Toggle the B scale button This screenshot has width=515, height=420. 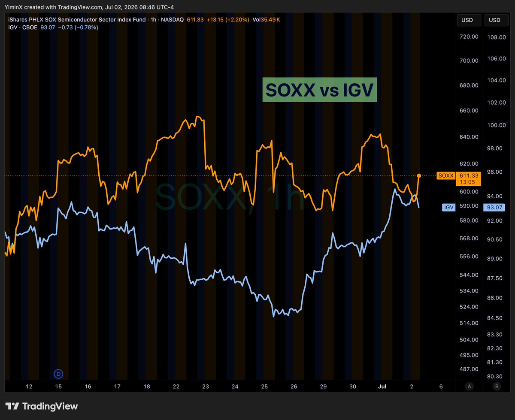tap(497, 387)
